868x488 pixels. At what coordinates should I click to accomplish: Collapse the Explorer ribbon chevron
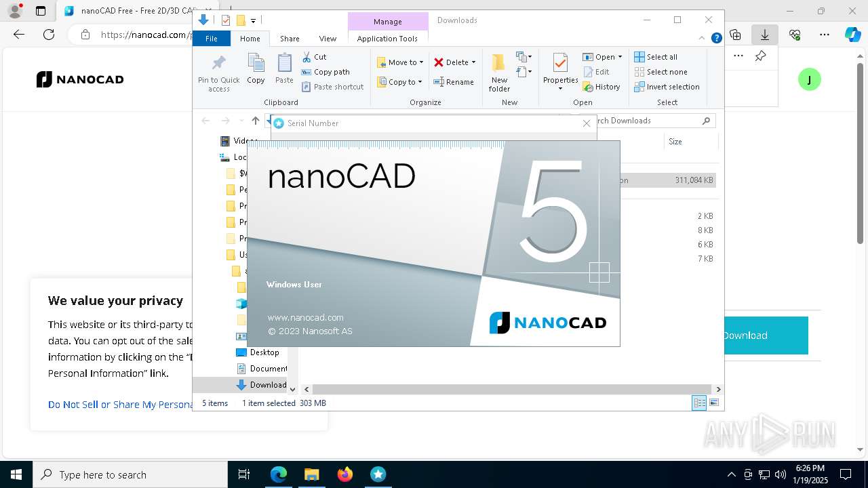pos(702,39)
